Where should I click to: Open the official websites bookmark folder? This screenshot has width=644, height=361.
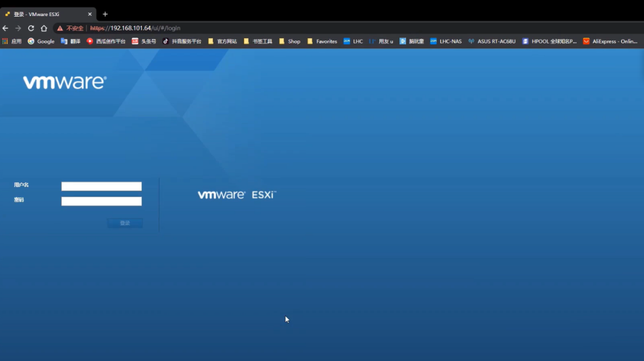[x=222, y=42]
